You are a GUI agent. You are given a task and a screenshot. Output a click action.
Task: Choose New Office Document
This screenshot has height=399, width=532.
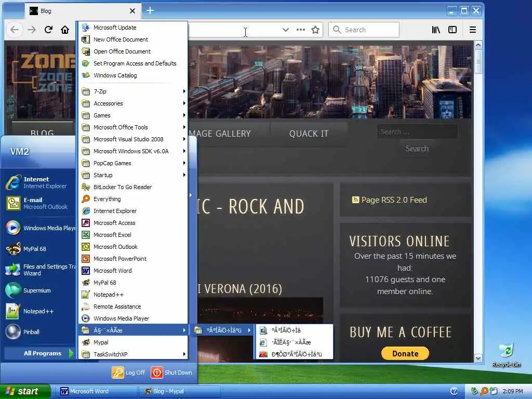tap(134, 39)
